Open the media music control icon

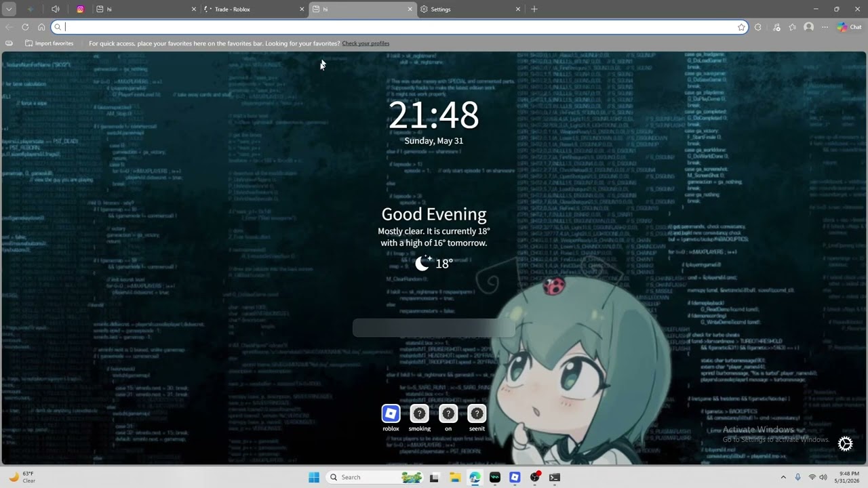click(x=776, y=27)
